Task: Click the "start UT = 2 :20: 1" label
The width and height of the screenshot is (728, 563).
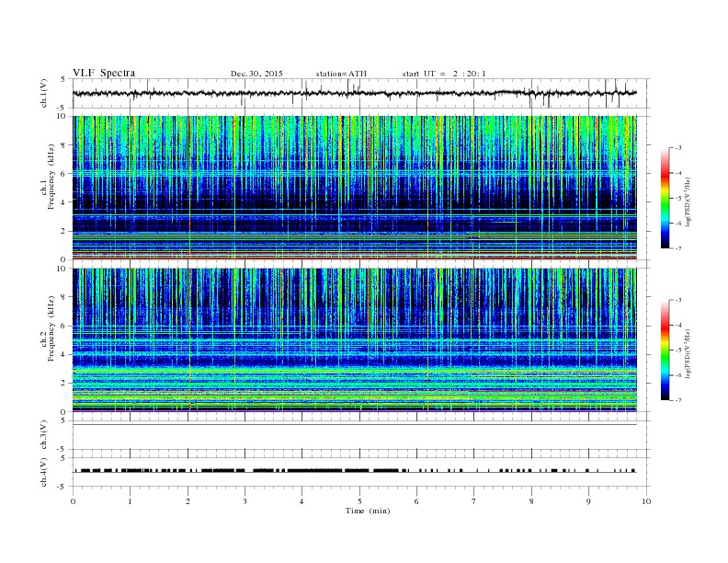Action: coord(444,74)
